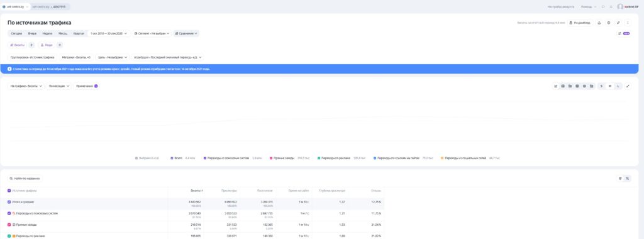Viewport: 644px width, 239px height.
Task: Click Переходы по ссылкам на сайтах legend swatch
Action: [x=375, y=158]
